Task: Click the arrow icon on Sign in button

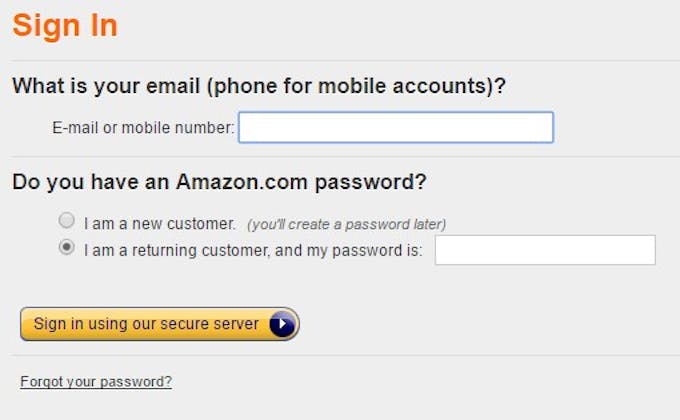Action: pos(282,324)
